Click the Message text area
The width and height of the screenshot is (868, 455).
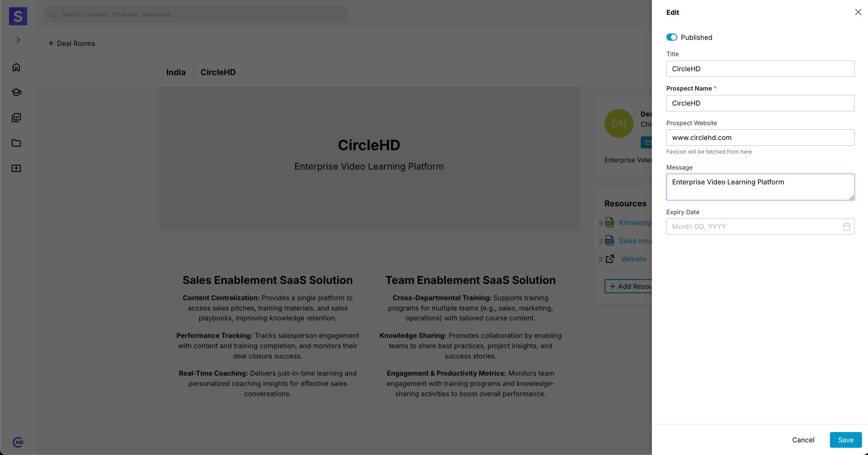tap(760, 187)
